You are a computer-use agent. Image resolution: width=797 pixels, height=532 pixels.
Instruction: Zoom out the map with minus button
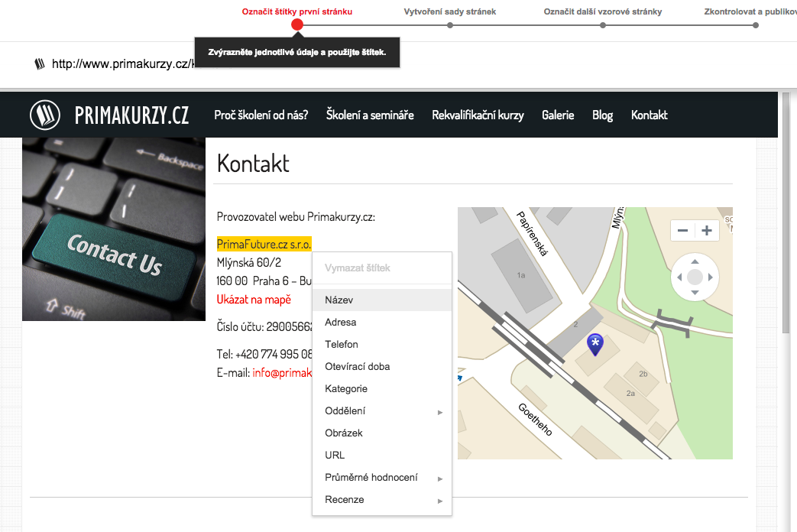click(x=682, y=231)
